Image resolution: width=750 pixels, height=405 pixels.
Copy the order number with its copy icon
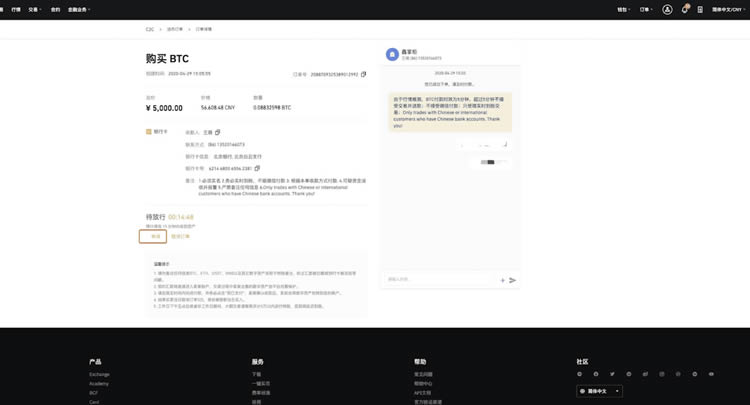[x=364, y=74]
